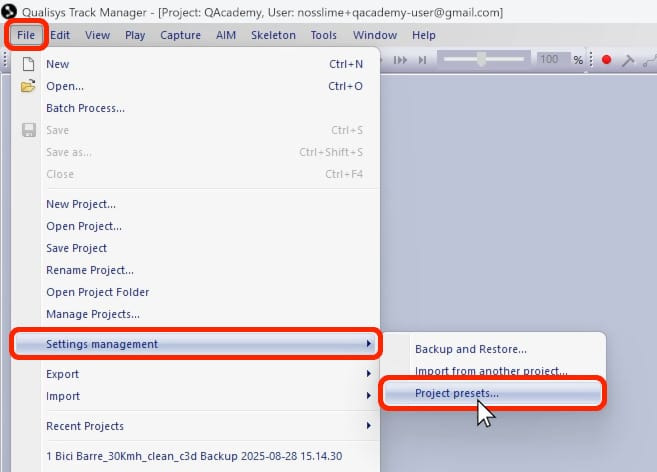Click the playback speed slider handle

[481, 60]
